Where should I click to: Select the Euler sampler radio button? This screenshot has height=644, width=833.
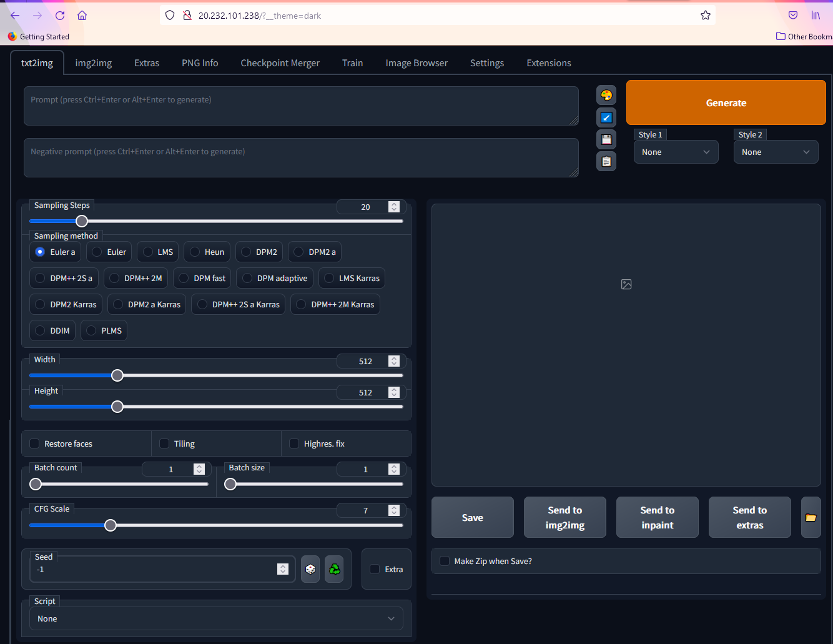pos(109,252)
